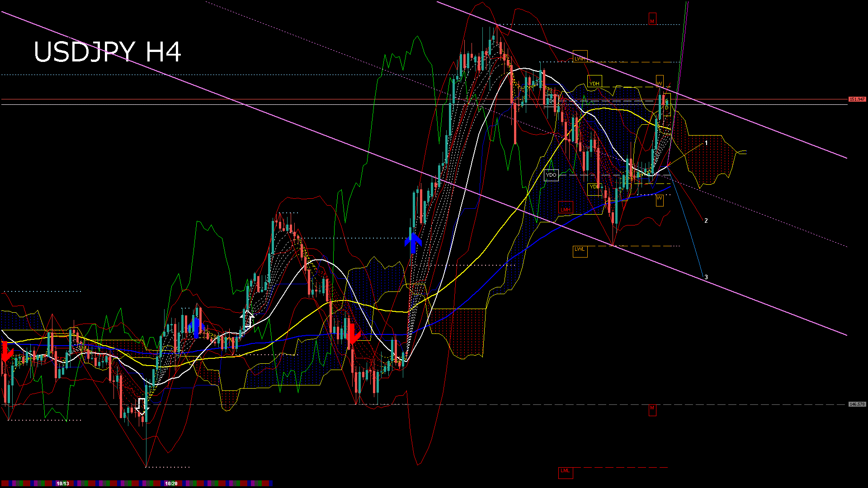Viewport: 868px width, 488px height.
Task: Click projection path label 2
Action: pyautogui.click(x=706, y=221)
